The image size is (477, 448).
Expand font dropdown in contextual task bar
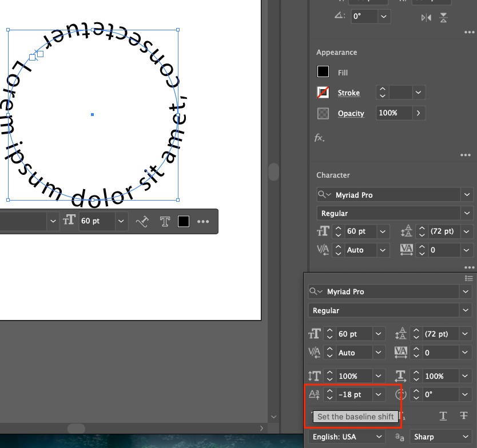coord(53,221)
